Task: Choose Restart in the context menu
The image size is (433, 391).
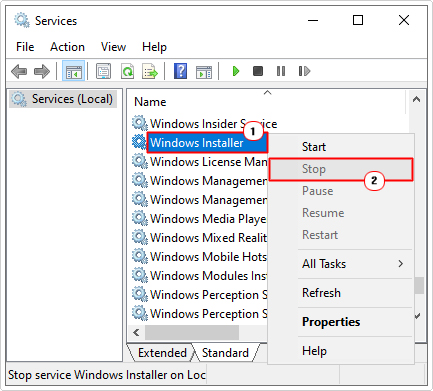Action: click(x=341, y=235)
